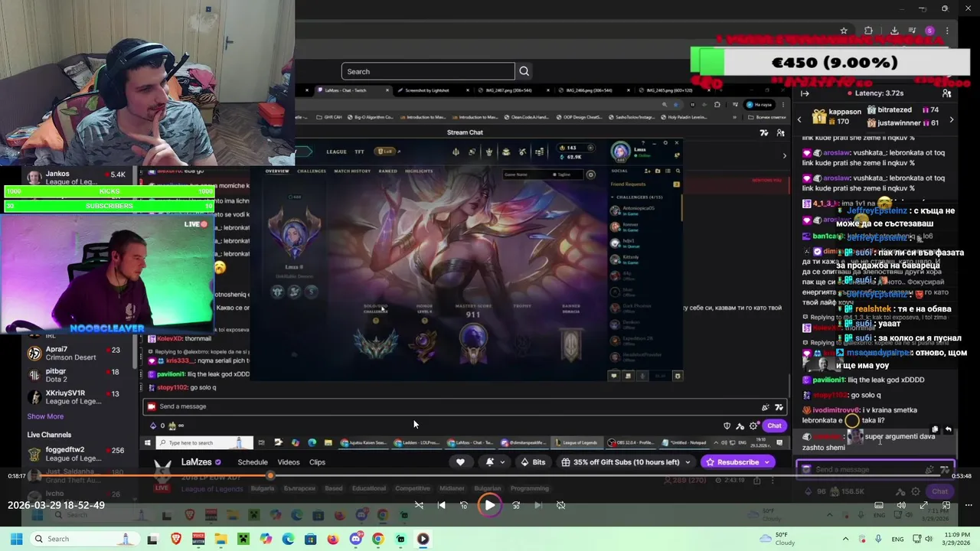Open inner chat settings gear icon
This screenshot has height=551, width=980.
(753, 425)
